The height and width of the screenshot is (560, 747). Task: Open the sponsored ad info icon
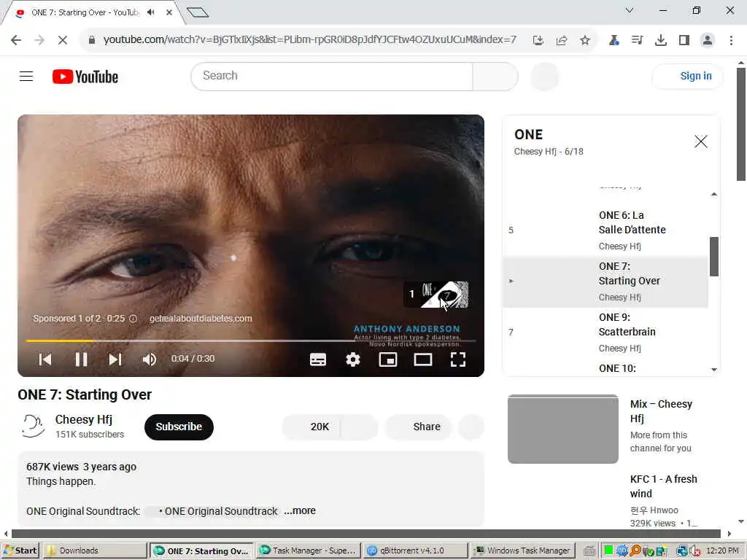[x=133, y=319]
